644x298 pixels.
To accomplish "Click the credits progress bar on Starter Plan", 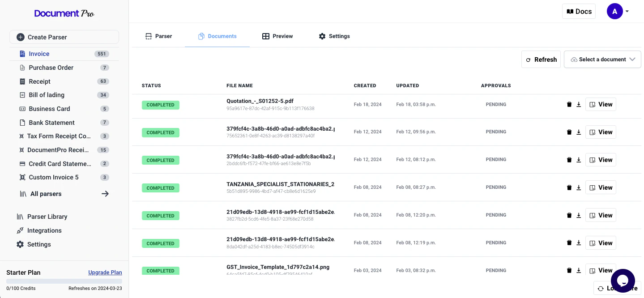I will [64, 281].
